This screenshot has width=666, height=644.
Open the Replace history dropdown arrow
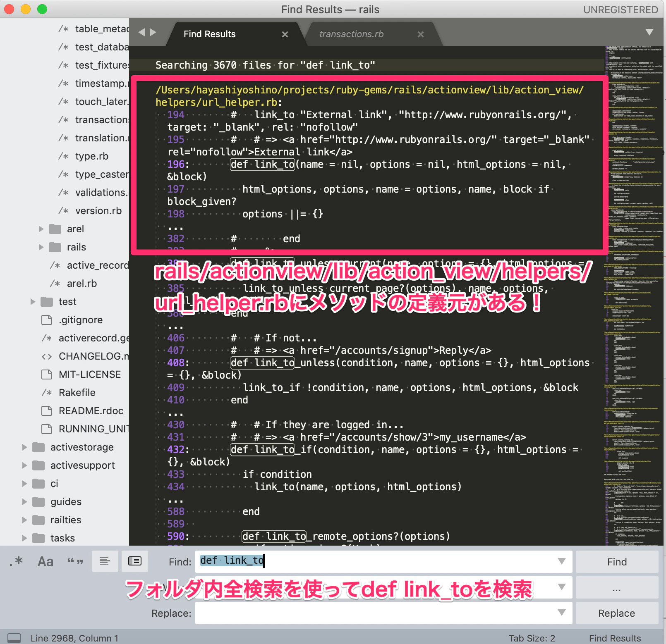pyautogui.click(x=561, y=613)
